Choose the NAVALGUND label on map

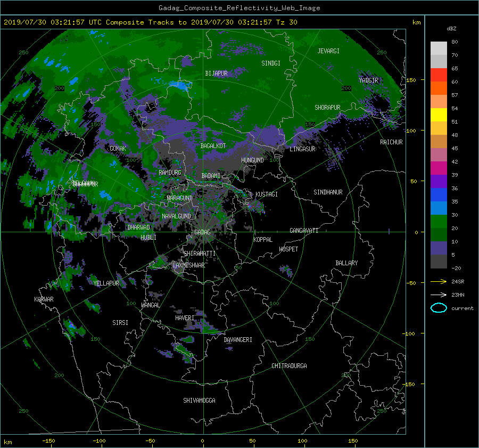coord(176,216)
